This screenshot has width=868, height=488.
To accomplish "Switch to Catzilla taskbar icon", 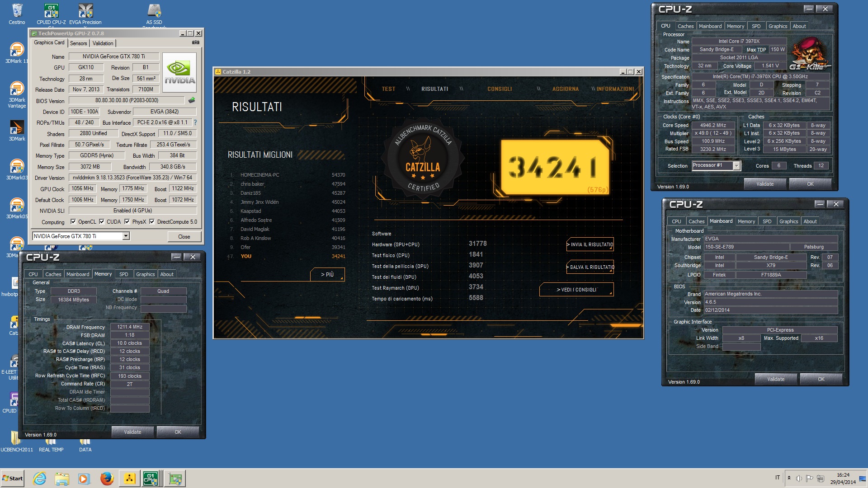I will point(129,479).
